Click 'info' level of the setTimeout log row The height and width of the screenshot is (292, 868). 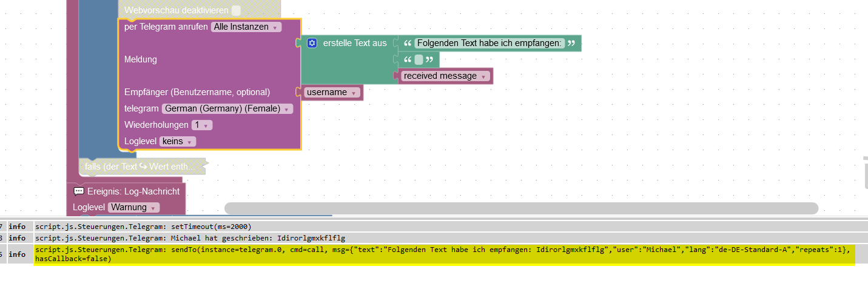(x=17, y=226)
